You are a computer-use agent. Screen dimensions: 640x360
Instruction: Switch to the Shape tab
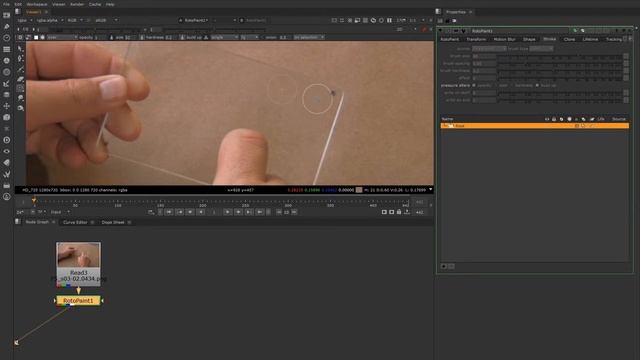pyautogui.click(x=529, y=39)
